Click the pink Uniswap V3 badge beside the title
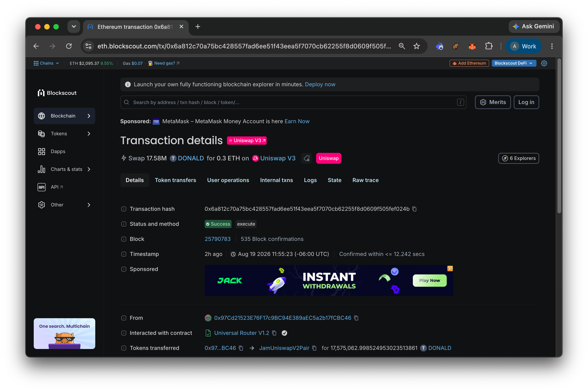 [x=247, y=141]
